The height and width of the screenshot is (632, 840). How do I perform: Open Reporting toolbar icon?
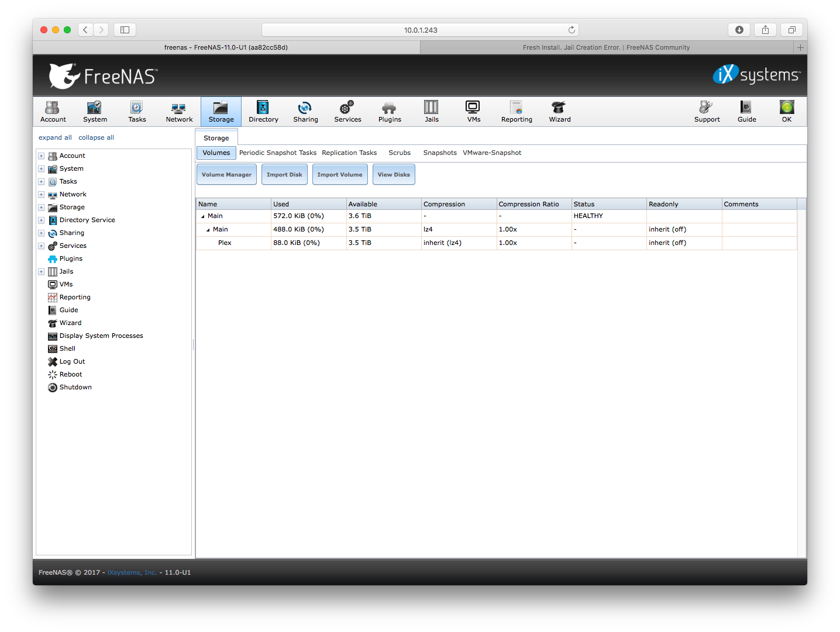click(517, 111)
